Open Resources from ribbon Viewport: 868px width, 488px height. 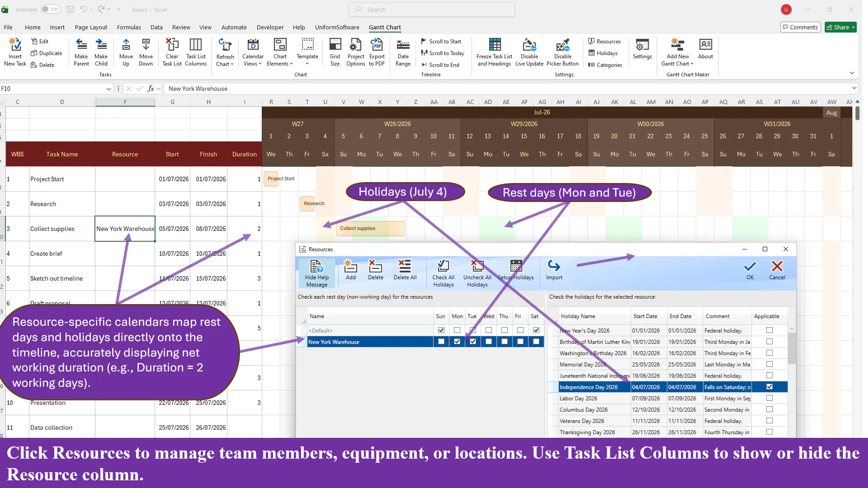point(604,41)
